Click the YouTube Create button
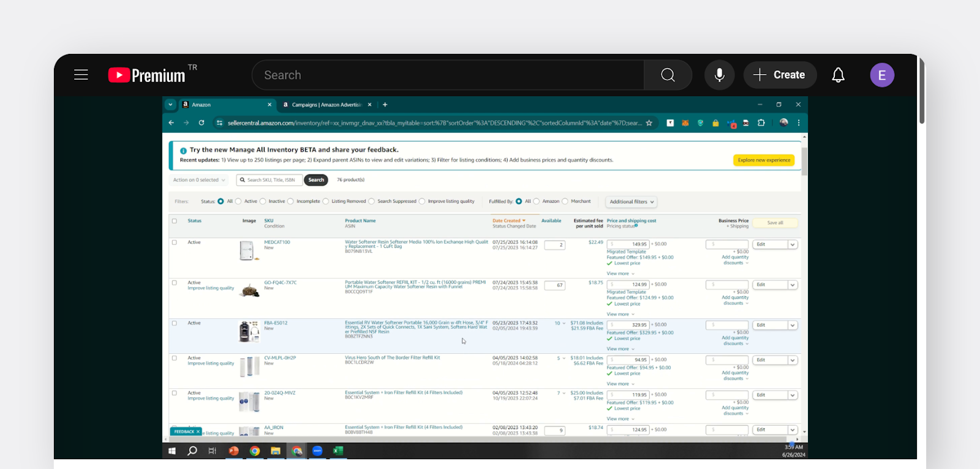Viewport: 980px width, 469px height. click(780, 75)
